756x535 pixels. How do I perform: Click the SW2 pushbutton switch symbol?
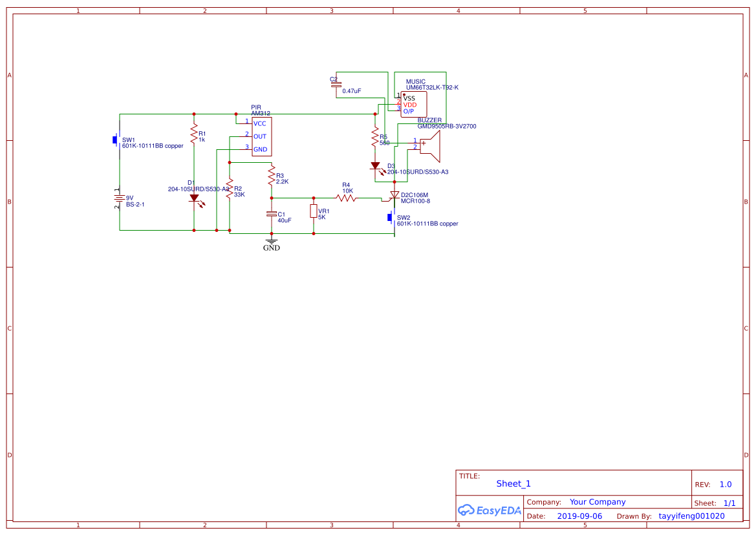[389, 218]
